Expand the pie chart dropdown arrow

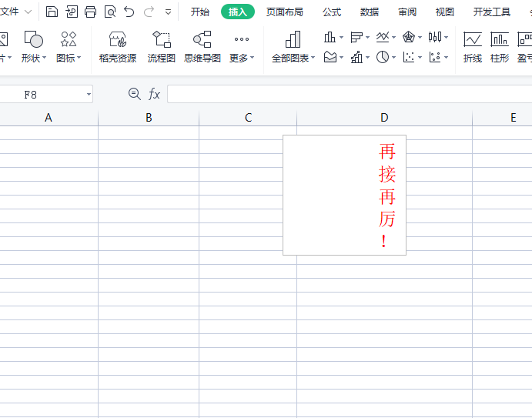pos(394,57)
